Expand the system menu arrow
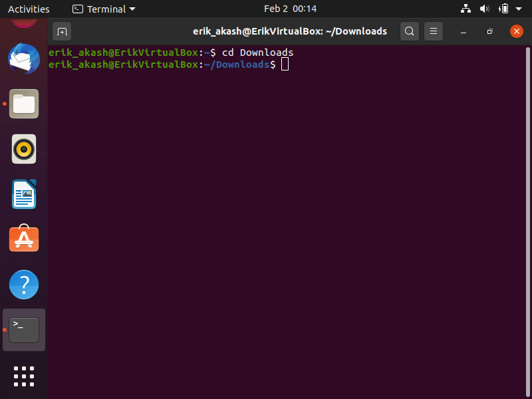 click(x=519, y=9)
